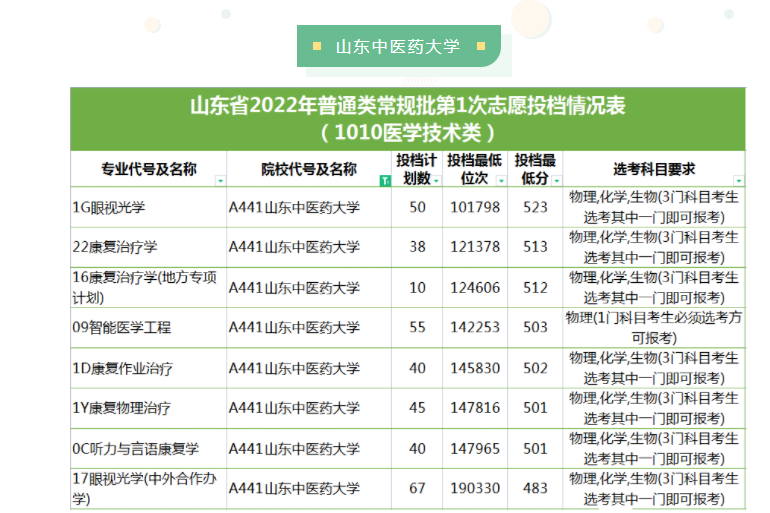The image size is (770, 513).
Task: Click plan count 40 in 0C听力与言语康复学 row
Action: [417, 449]
